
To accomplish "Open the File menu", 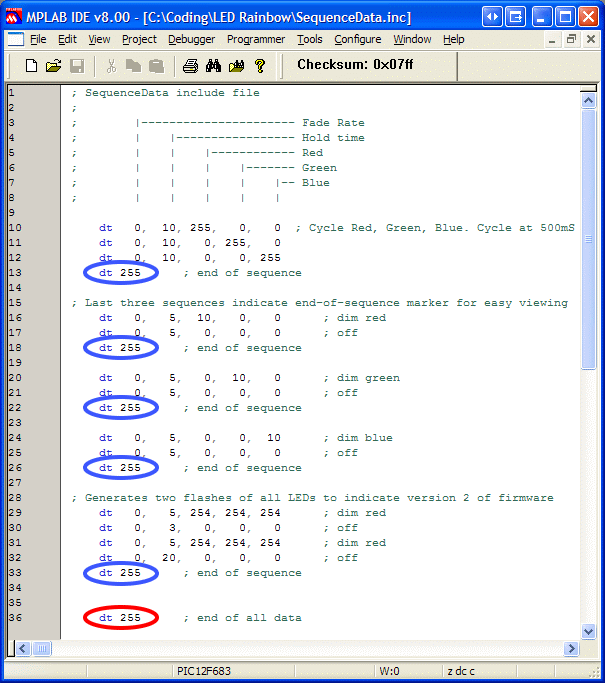I will (38, 39).
